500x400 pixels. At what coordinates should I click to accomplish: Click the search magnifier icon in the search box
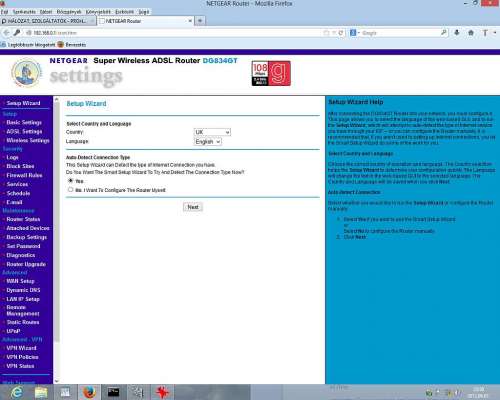(444, 33)
